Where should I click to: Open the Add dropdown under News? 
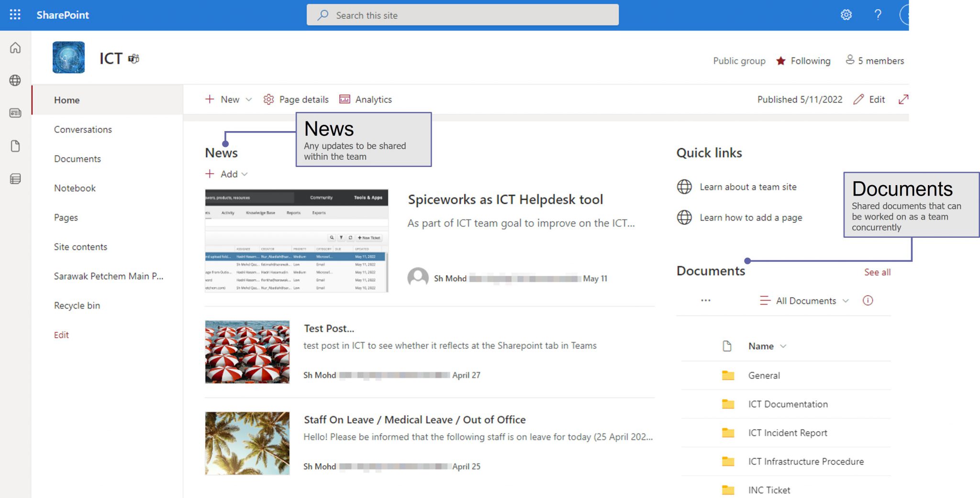tap(226, 174)
